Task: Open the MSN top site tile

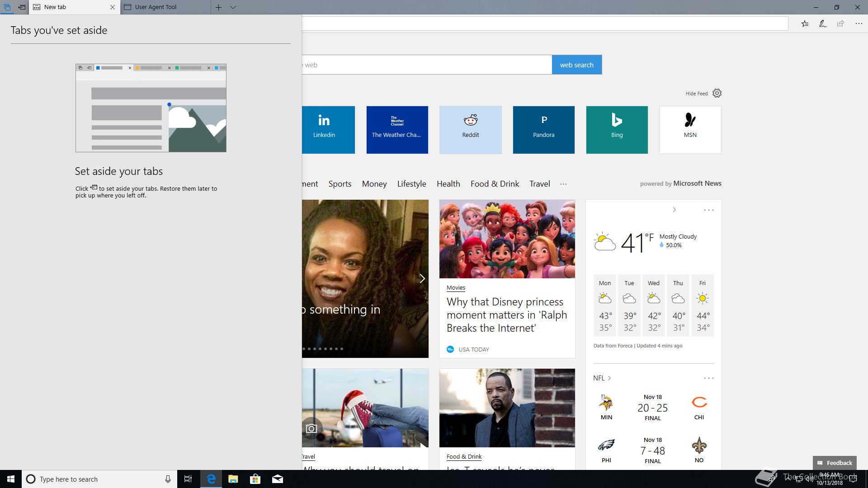Action: click(x=690, y=130)
